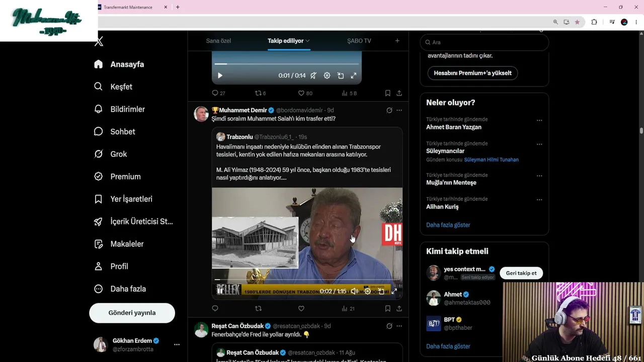Share Muhammet Demir's post

399,308
